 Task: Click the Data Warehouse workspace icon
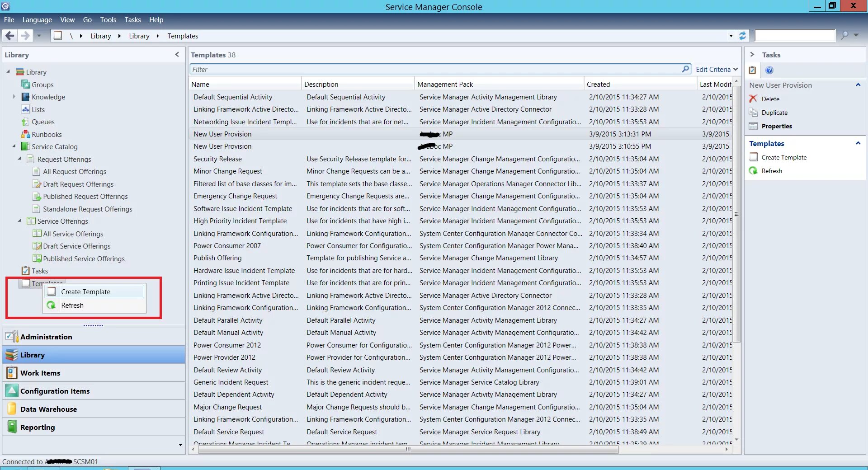tap(11, 409)
